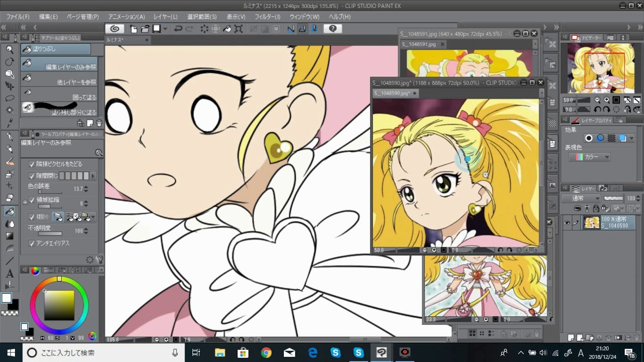Toggle アンチエイリアス checkbox
Screen dimensions: 644x362
[x=32, y=243]
